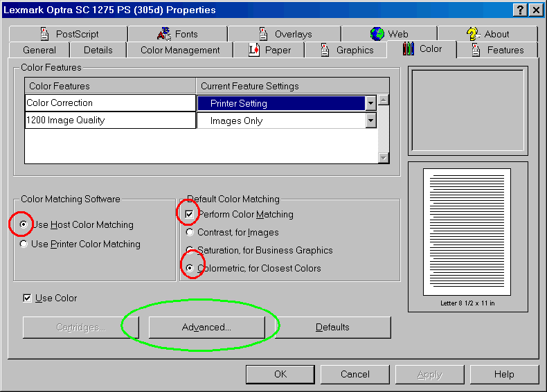Click the Fonts tab icon
The image size is (547, 392).
164,34
